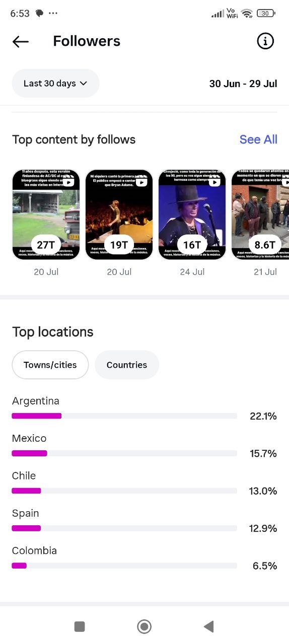Tap the Android triangle back button
The image size is (289, 644).
coord(209,626)
